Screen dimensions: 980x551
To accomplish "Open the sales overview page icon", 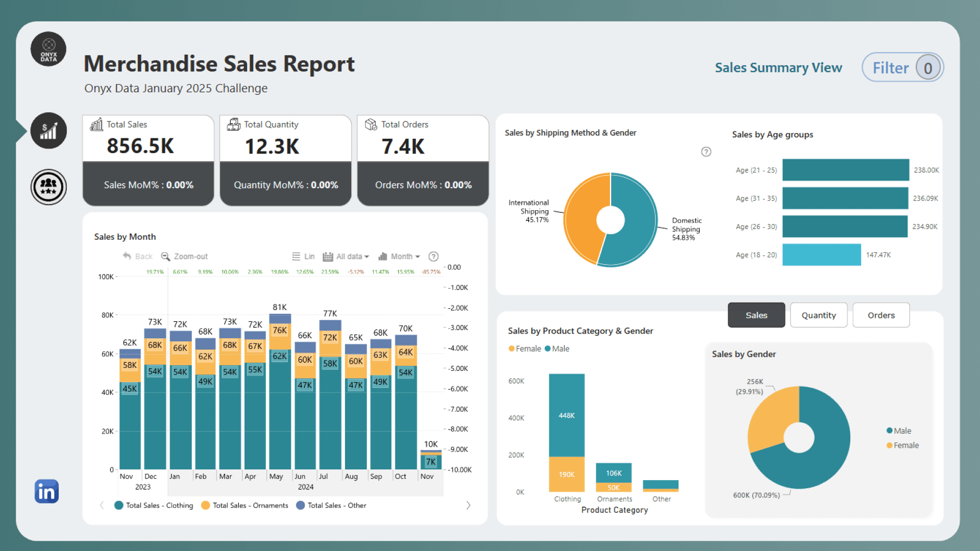I will coord(48,131).
